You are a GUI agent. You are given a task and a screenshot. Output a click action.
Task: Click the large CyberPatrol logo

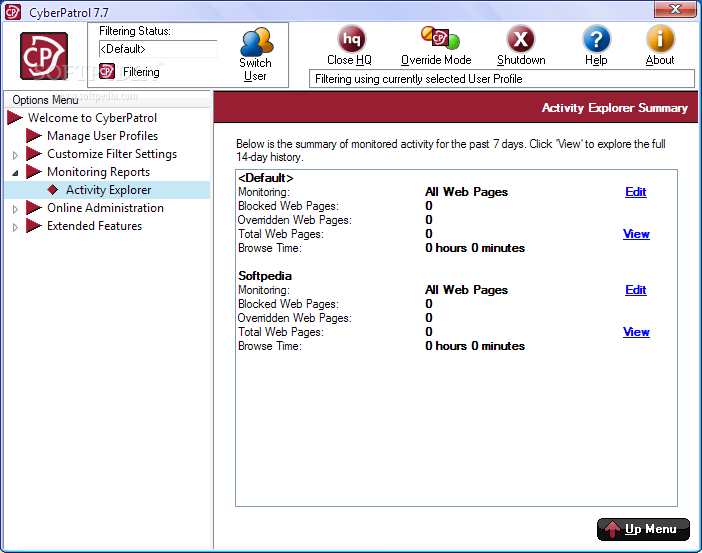(x=44, y=56)
